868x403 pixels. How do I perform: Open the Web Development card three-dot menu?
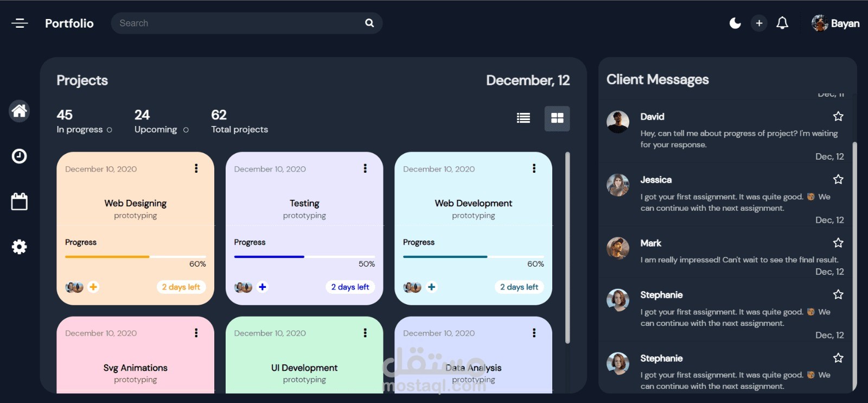(x=534, y=168)
